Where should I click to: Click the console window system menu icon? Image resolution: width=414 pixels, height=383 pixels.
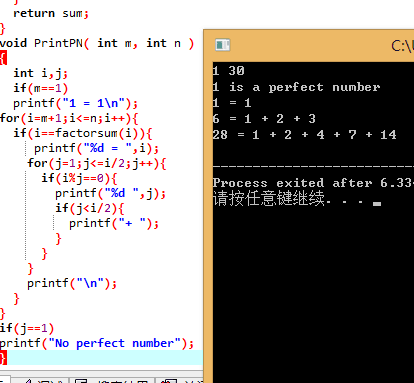pos(222,45)
